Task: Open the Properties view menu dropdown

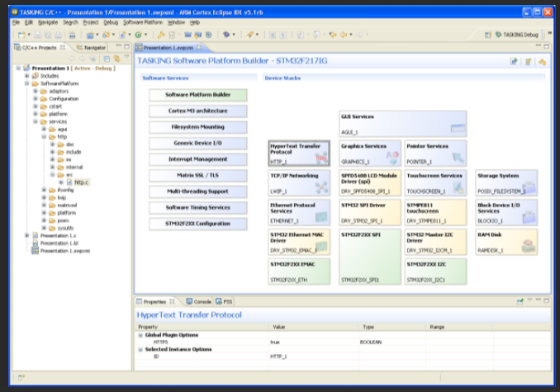Action: 529,300
